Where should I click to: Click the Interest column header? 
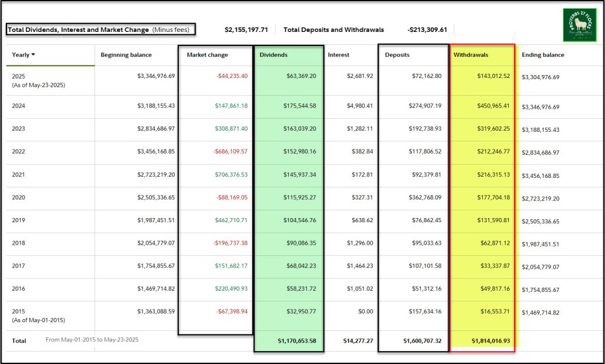(x=339, y=55)
